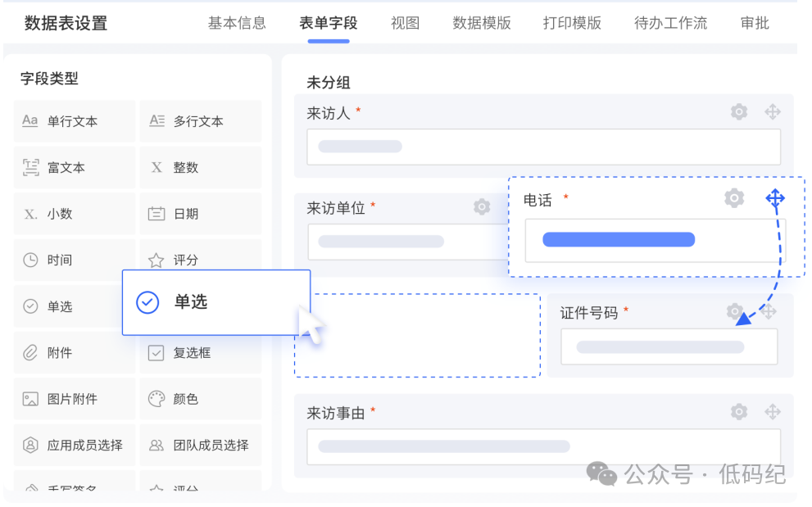This screenshot has height=507, width=812.
Task: Open settings gear of 来访单位 field
Action: pos(482,207)
